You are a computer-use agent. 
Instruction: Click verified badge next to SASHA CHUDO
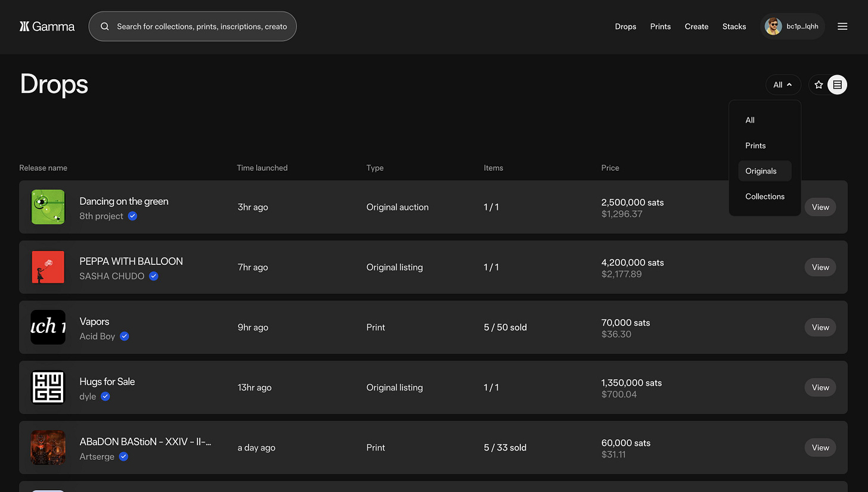[153, 276]
